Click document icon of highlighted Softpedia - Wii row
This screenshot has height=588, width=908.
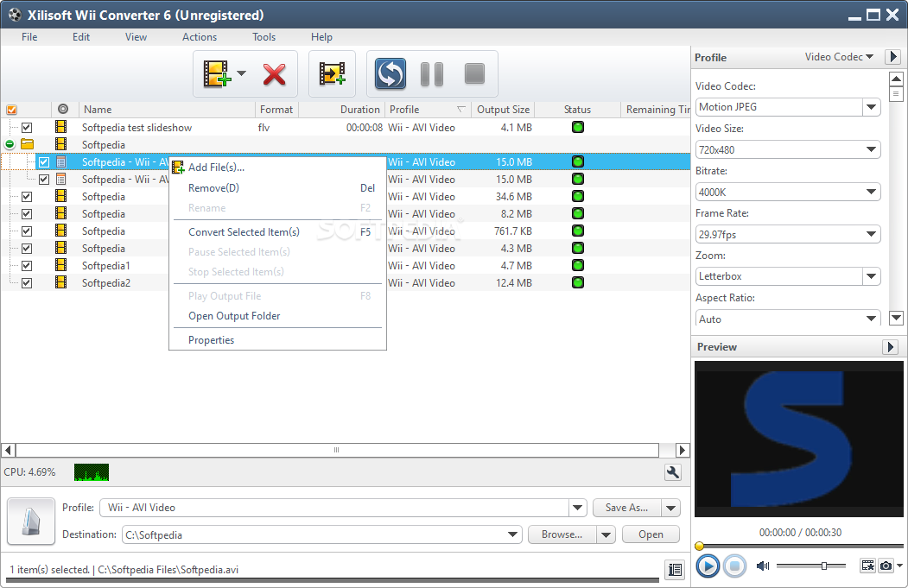point(60,161)
